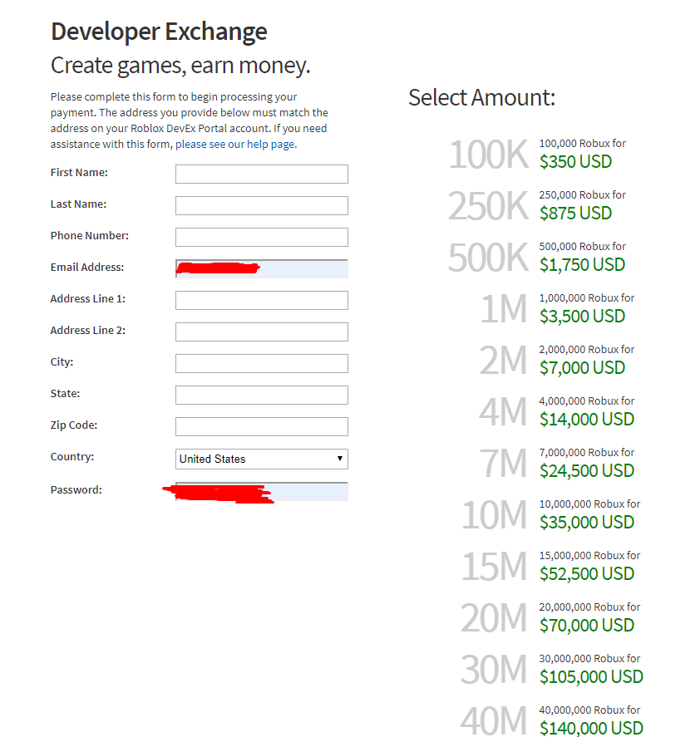The height and width of the screenshot is (737, 700).
Task: Select the 10M Robux for $35,000 USD amount
Action: coord(551,514)
